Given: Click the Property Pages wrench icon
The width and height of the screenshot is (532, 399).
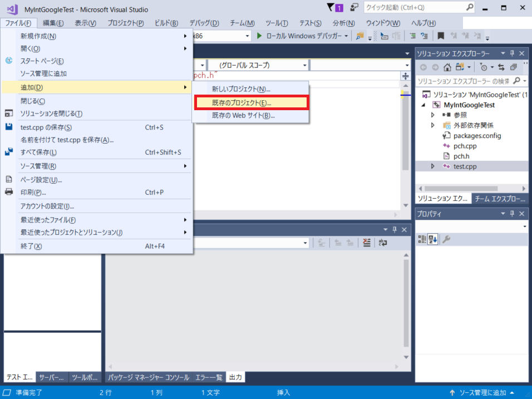Looking at the screenshot, I should (446, 239).
